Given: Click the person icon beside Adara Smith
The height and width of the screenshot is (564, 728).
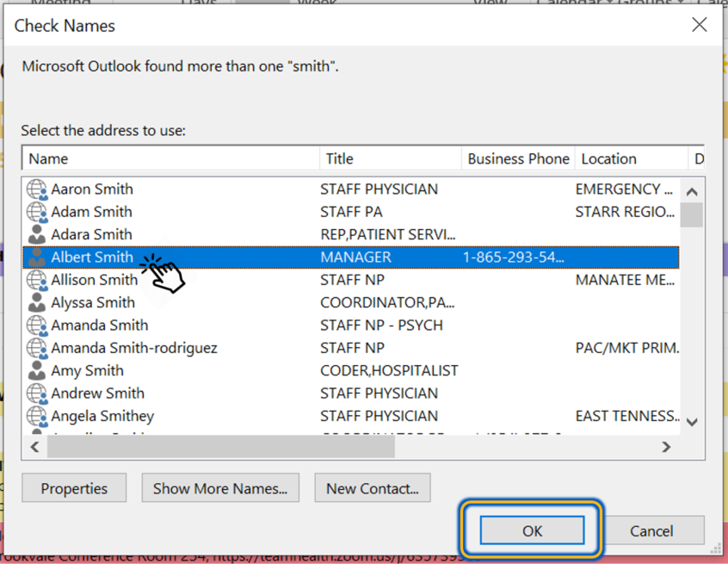Looking at the screenshot, I should pos(37,234).
